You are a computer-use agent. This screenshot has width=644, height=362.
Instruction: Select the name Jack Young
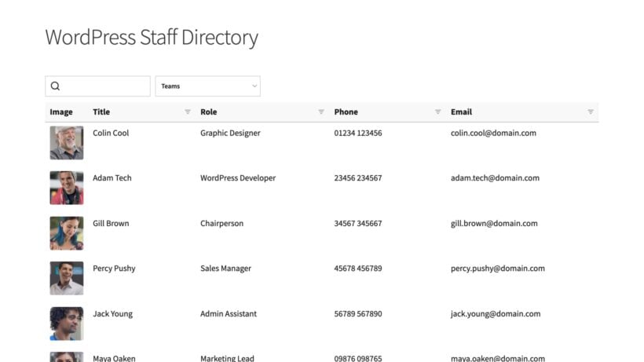112,314
